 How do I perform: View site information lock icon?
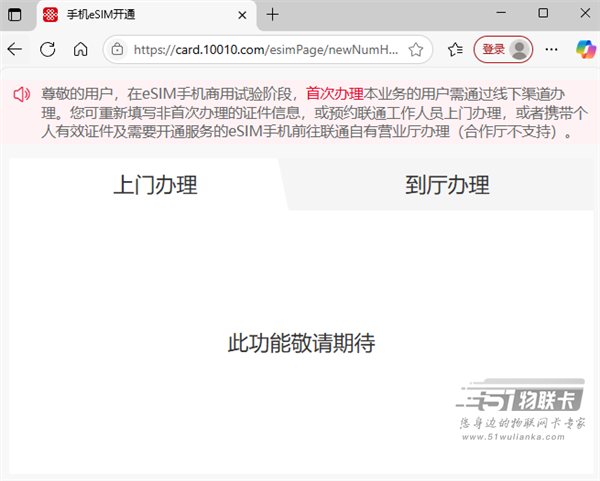click(x=117, y=49)
